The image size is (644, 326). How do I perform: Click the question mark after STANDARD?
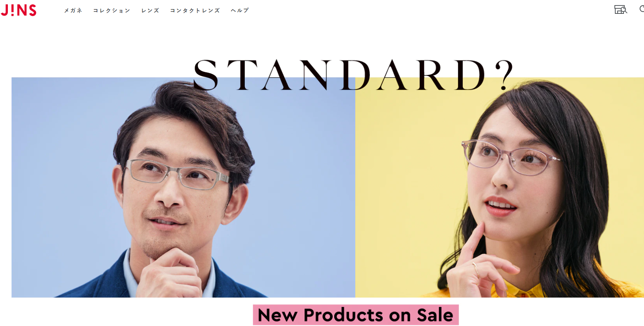(504, 75)
